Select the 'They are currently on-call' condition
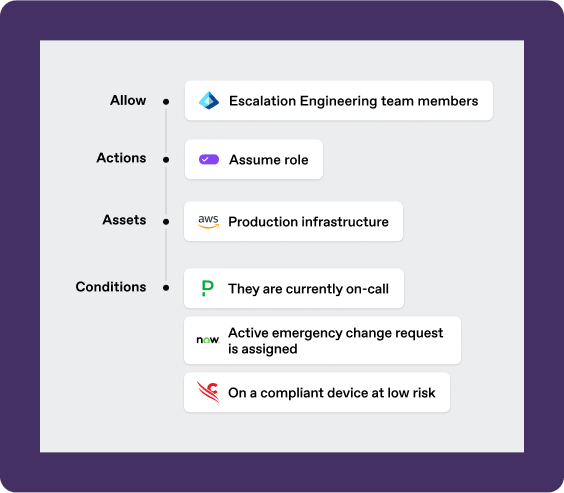 [294, 288]
